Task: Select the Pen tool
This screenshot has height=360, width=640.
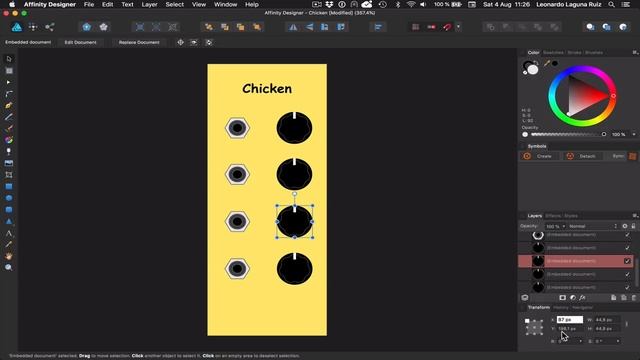Action: click(x=9, y=105)
